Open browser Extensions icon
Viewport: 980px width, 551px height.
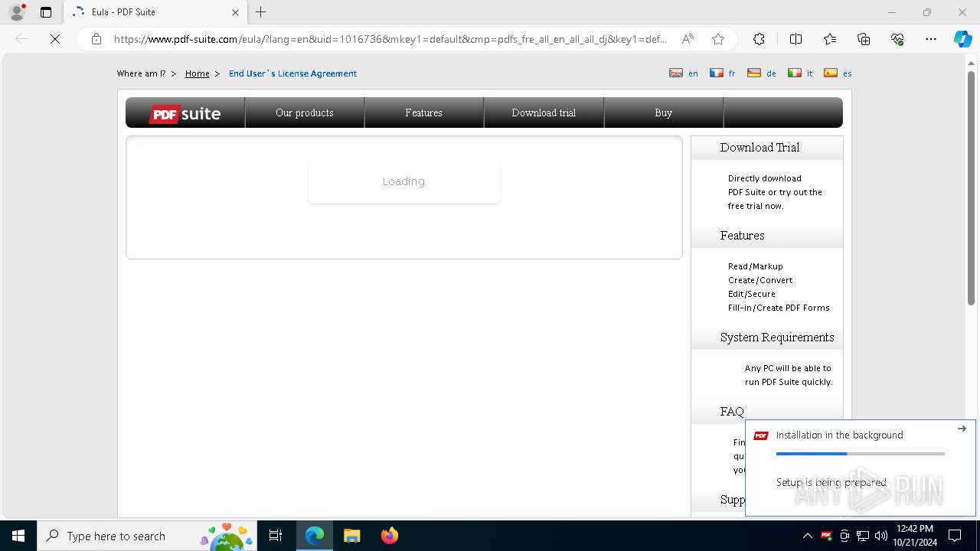[x=759, y=39]
